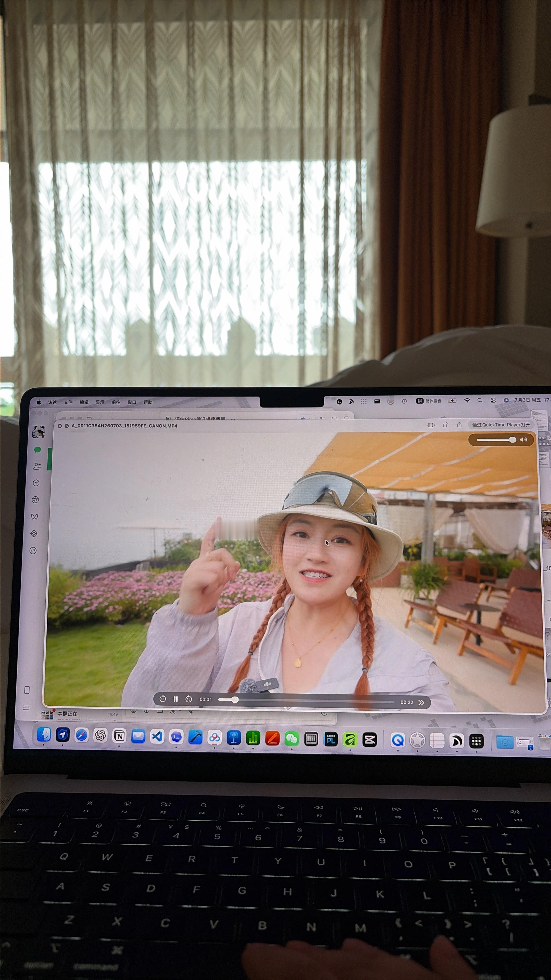Click the date 7月3日 周五 in menu bar
Screen dimensions: 551x980
click(528, 400)
